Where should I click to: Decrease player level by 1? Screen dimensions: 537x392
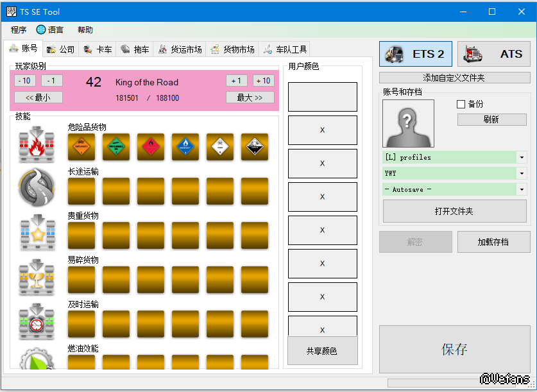tap(52, 81)
